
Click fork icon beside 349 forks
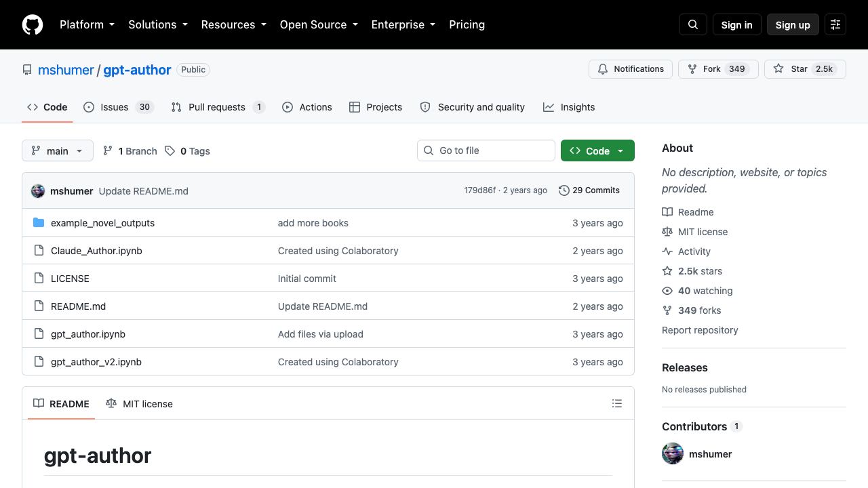coord(667,310)
